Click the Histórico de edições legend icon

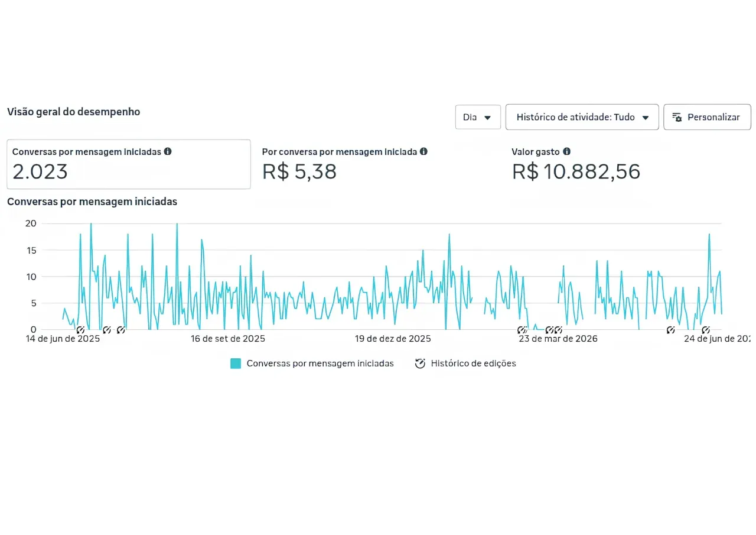coord(420,364)
